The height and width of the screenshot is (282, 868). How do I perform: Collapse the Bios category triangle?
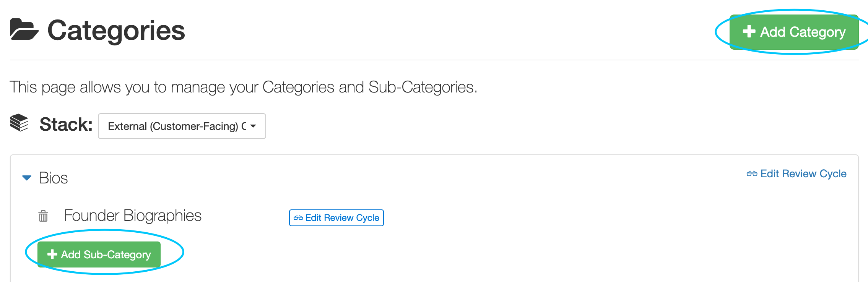tap(27, 178)
